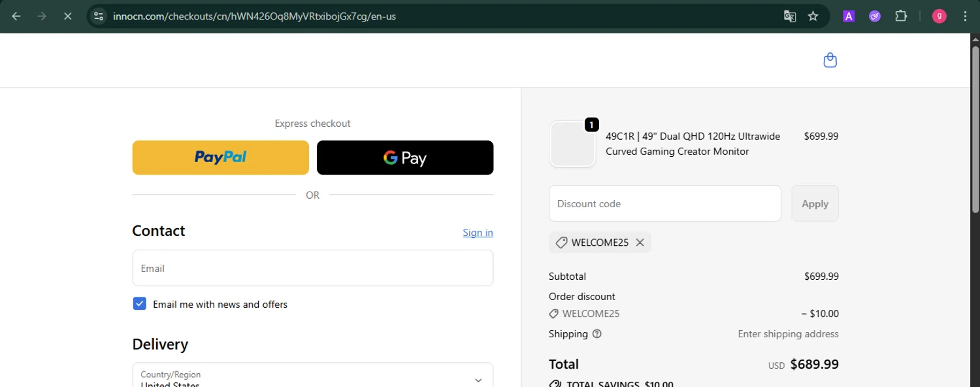Click the Sign in link
This screenshot has height=387, width=980.
point(478,233)
